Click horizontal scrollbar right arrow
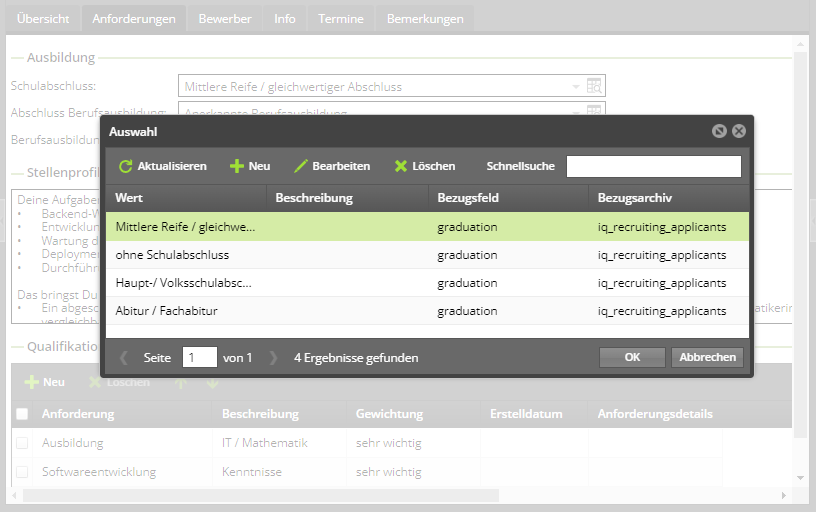Viewport: 816px width, 512px height. point(783,495)
